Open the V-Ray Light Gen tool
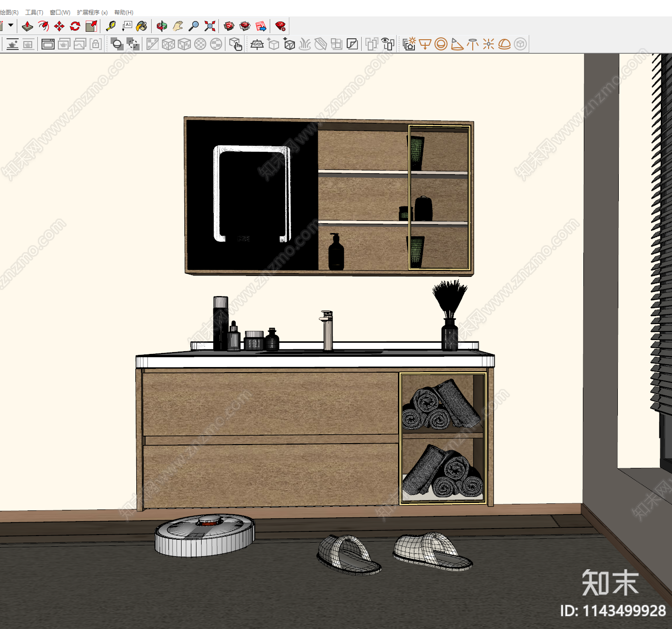The width and height of the screenshot is (672, 629). tap(409, 44)
